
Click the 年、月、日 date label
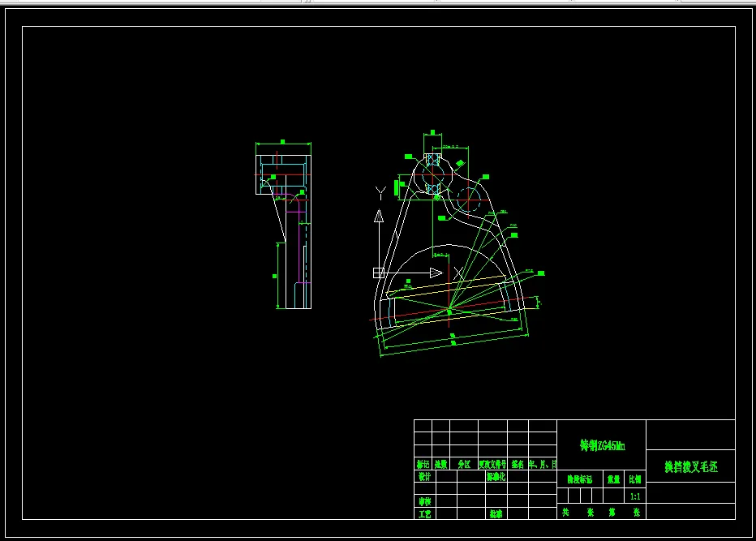point(543,464)
